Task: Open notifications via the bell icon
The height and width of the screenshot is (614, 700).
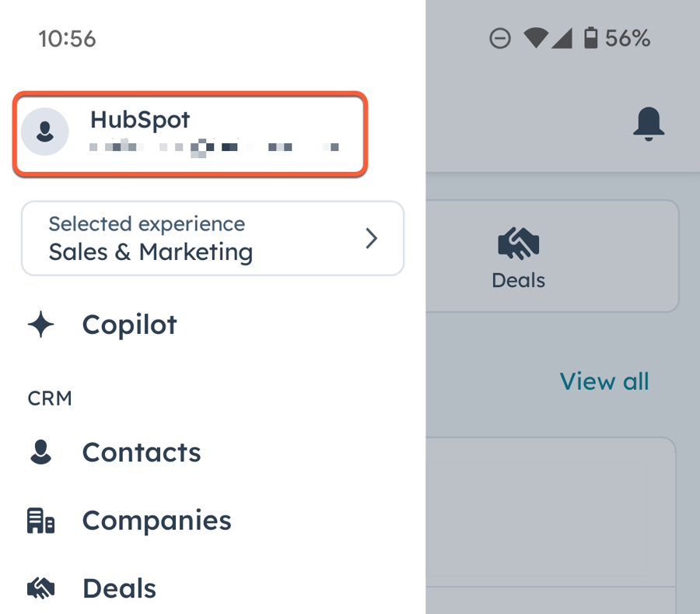Action: (649, 124)
